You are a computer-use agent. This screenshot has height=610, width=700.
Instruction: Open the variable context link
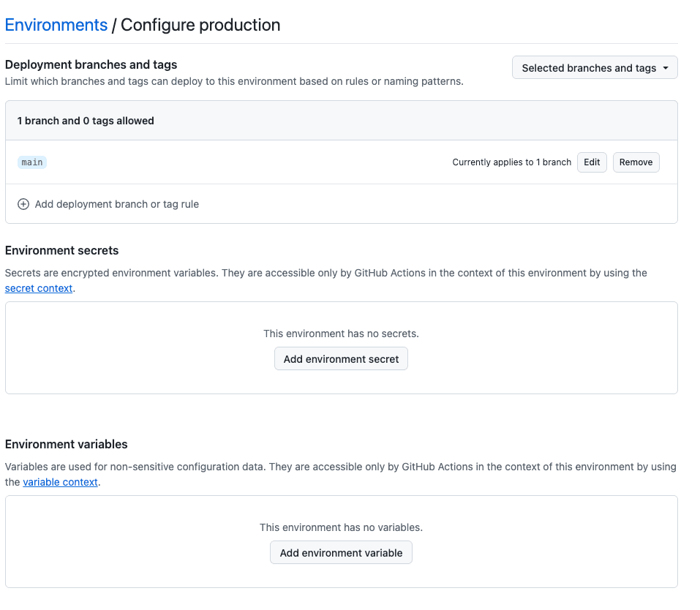pyautogui.click(x=60, y=482)
